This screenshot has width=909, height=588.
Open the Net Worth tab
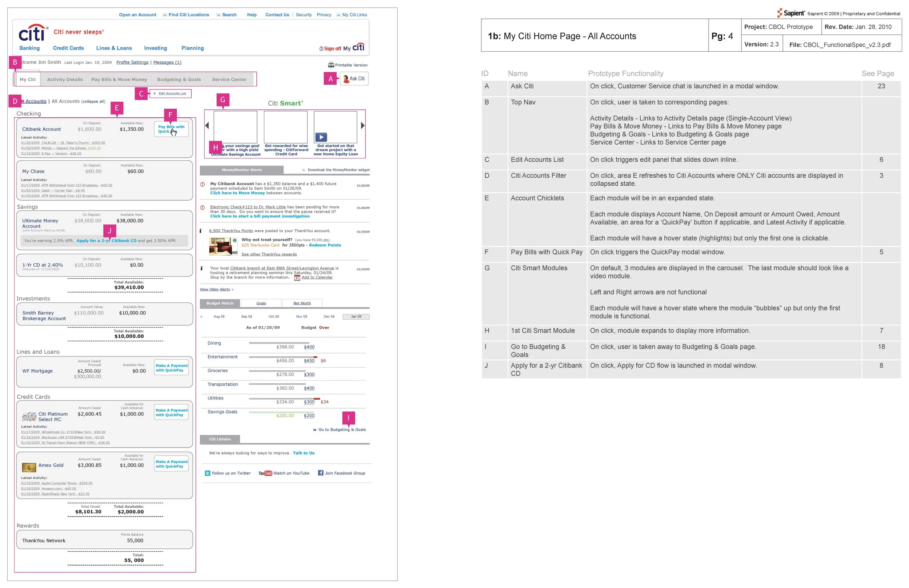(x=302, y=303)
